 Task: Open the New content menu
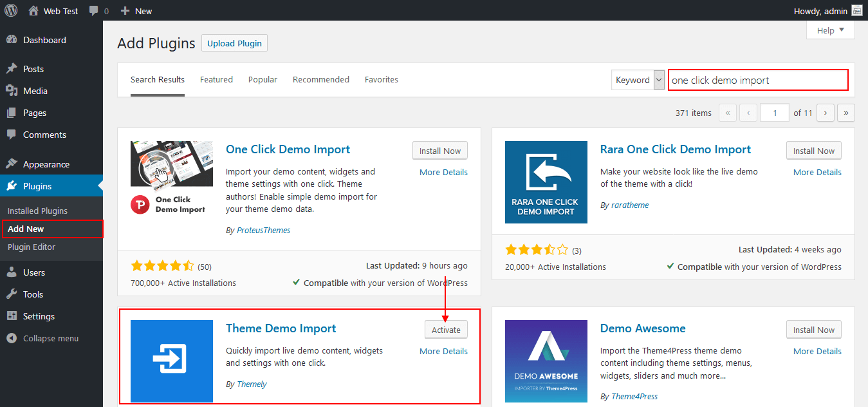coord(136,10)
